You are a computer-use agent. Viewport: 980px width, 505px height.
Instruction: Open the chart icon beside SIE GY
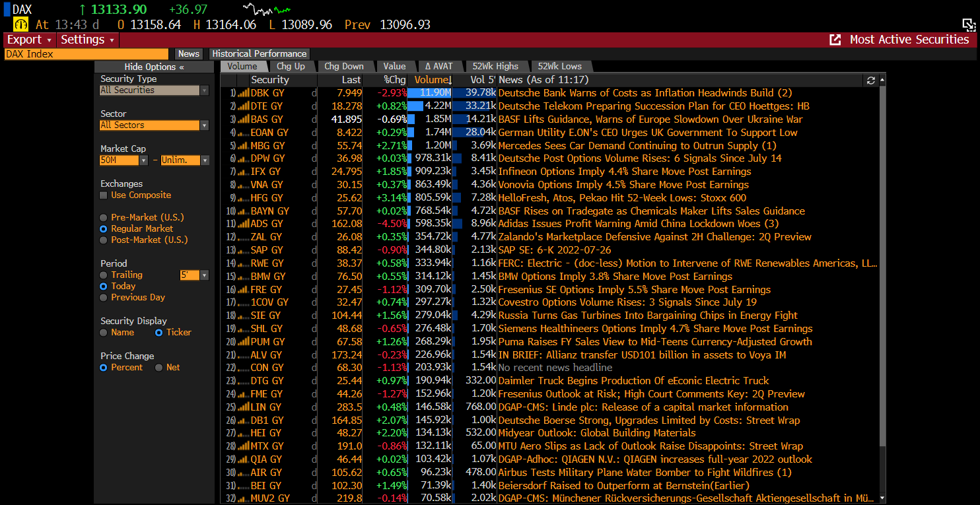(243, 316)
